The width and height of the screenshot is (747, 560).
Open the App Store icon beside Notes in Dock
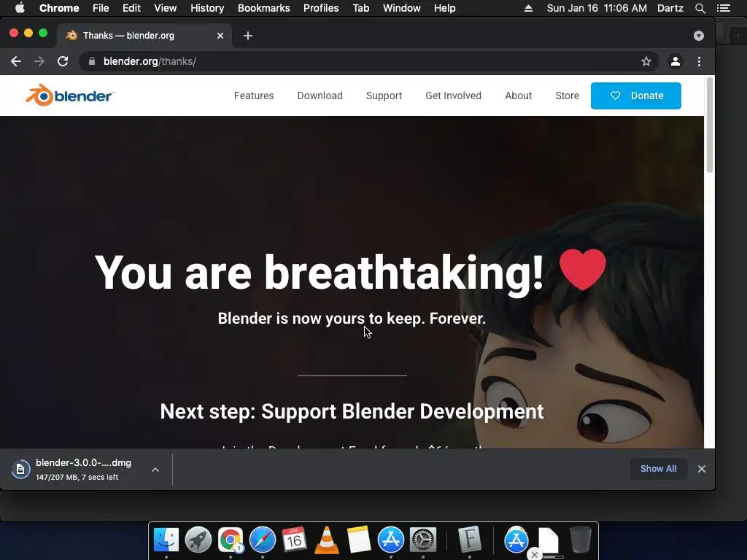click(391, 540)
